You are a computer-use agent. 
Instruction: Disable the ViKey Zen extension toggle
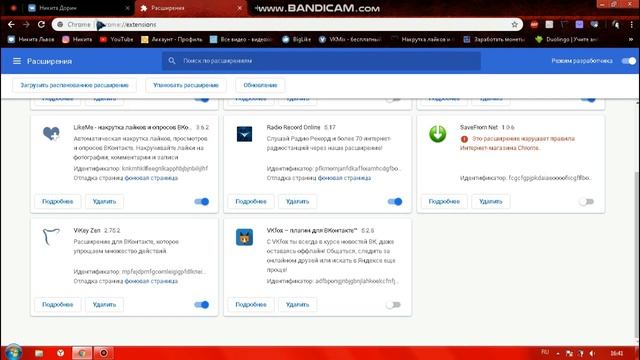point(202,304)
